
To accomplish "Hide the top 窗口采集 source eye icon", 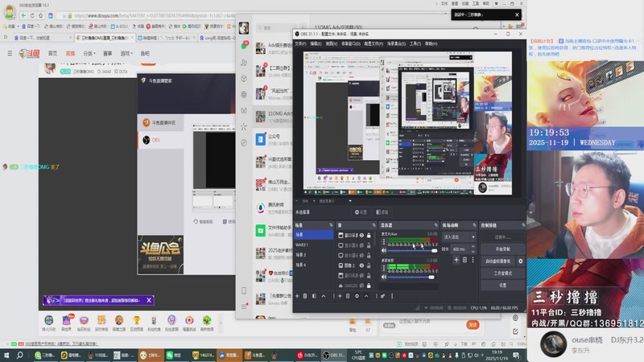I will 361,235.
